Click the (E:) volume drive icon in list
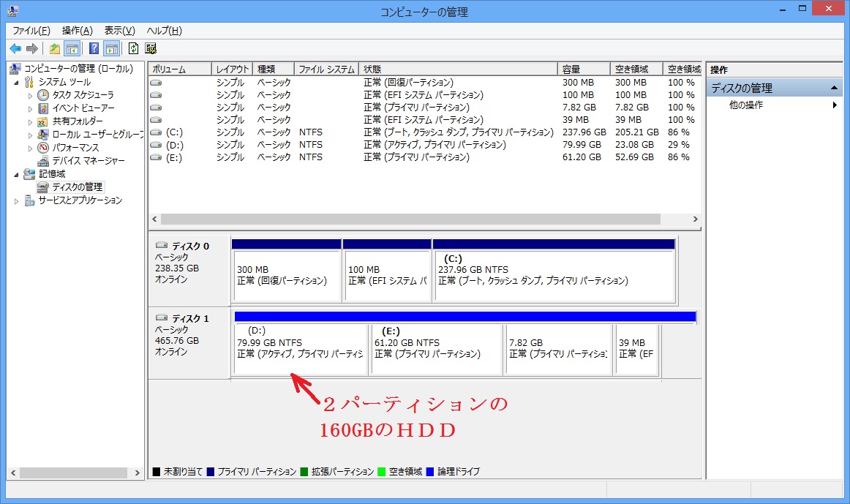Image resolution: width=850 pixels, height=504 pixels. pyautogui.click(x=156, y=157)
